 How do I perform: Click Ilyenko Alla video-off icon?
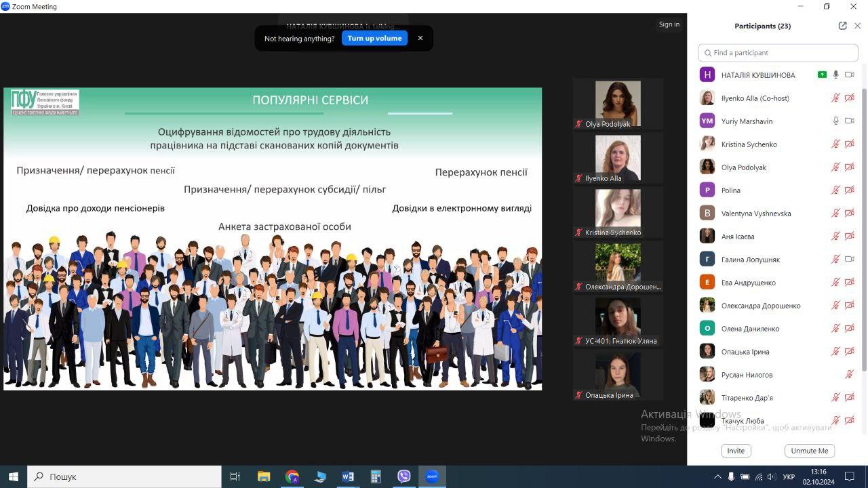point(849,98)
